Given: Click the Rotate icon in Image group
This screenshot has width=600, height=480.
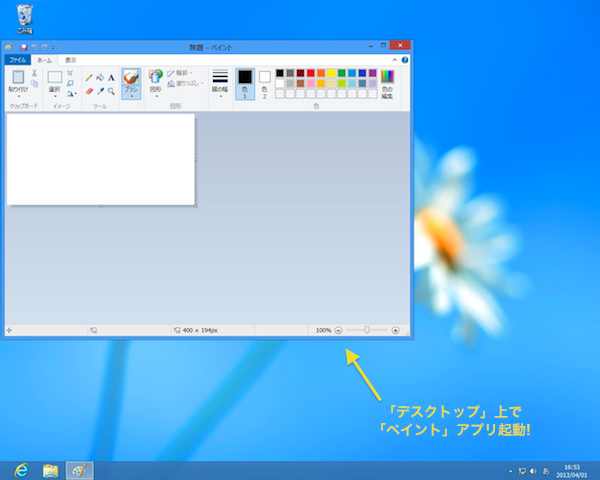Looking at the screenshot, I should tap(70, 93).
